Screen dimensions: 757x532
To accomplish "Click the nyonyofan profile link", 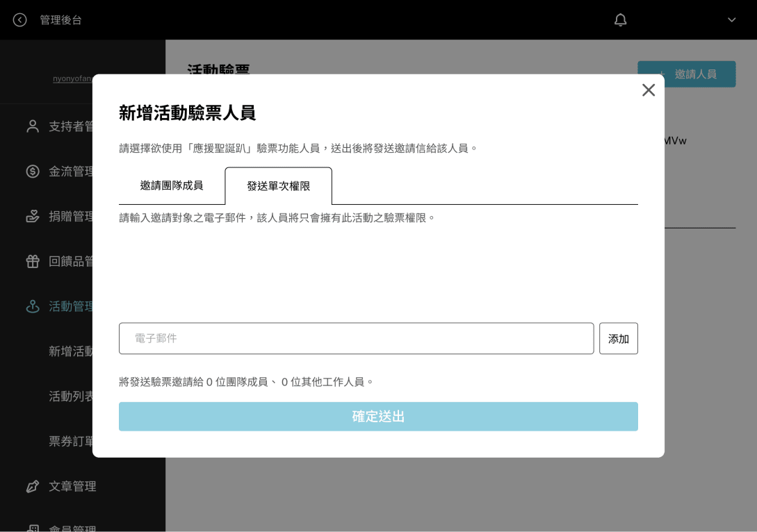I will (72, 78).
